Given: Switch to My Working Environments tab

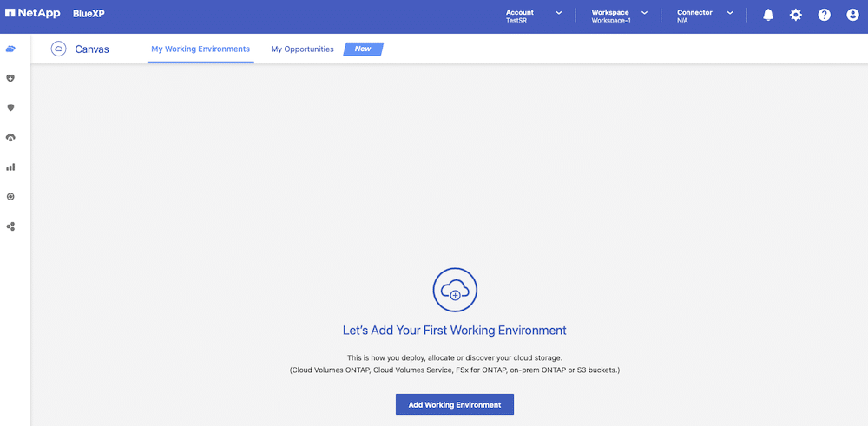Looking at the screenshot, I should pyautogui.click(x=201, y=49).
